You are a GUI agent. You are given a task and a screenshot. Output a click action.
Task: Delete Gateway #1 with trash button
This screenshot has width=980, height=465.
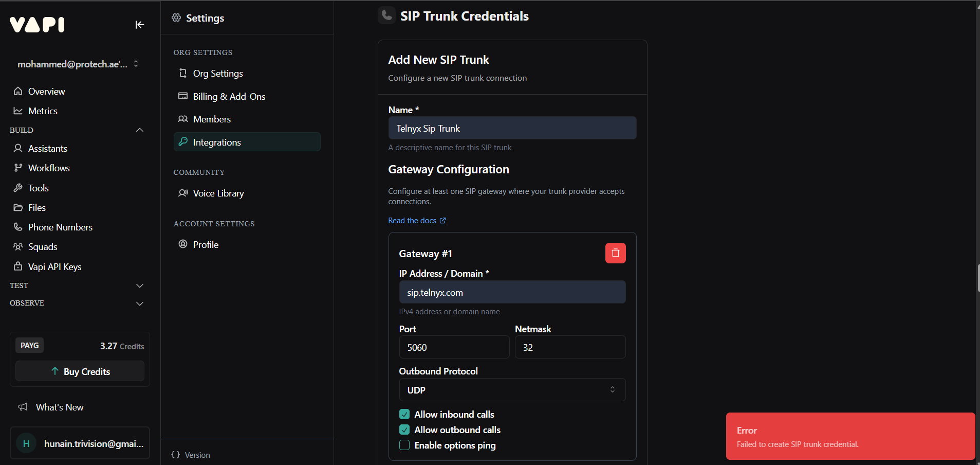[615, 253]
